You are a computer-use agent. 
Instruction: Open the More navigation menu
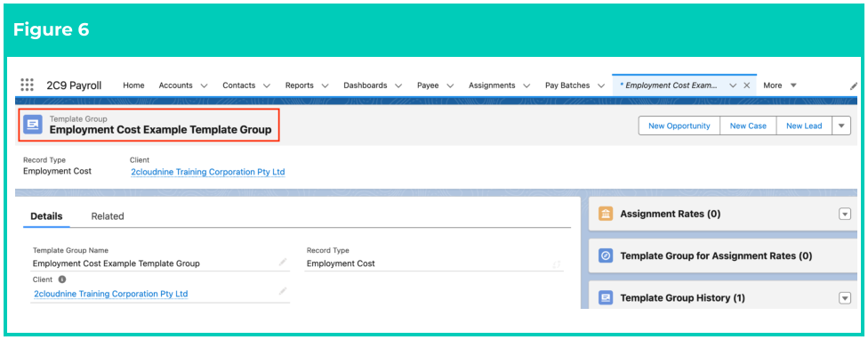780,85
